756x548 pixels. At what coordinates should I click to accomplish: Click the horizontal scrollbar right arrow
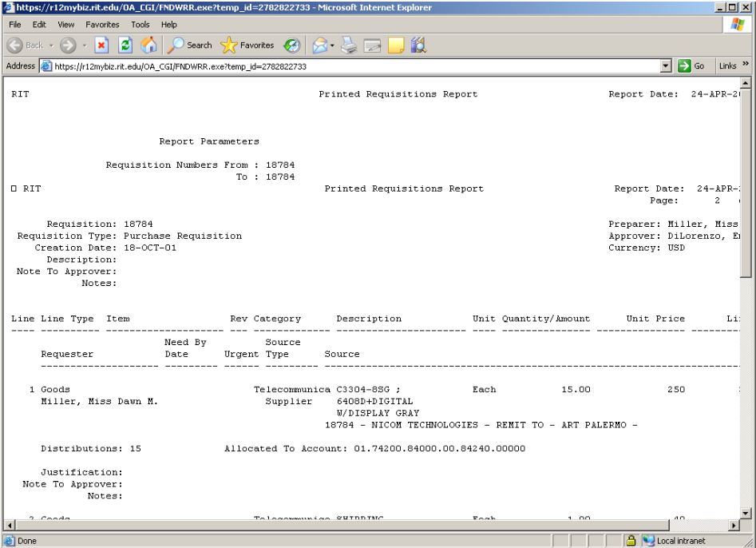pyautogui.click(x=735, y=526)
